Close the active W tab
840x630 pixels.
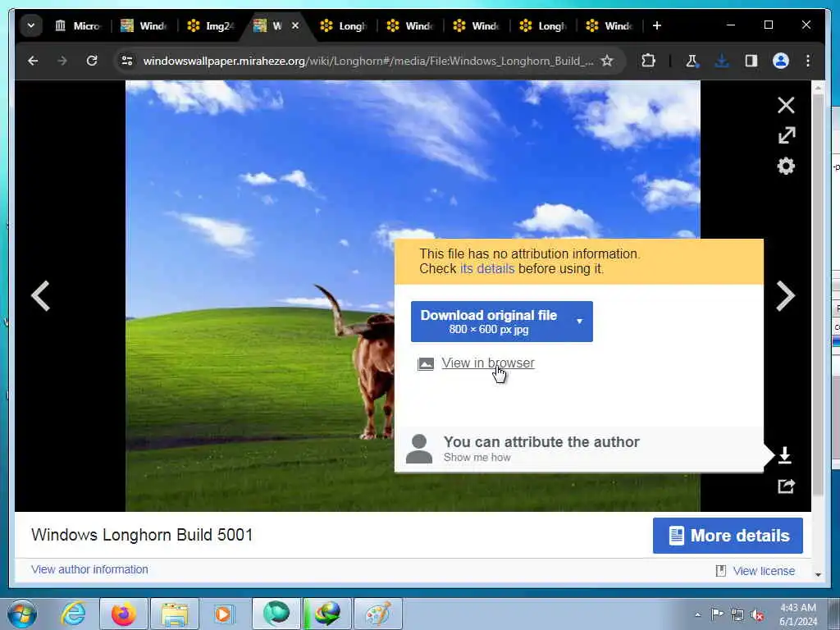pos(294,25)
